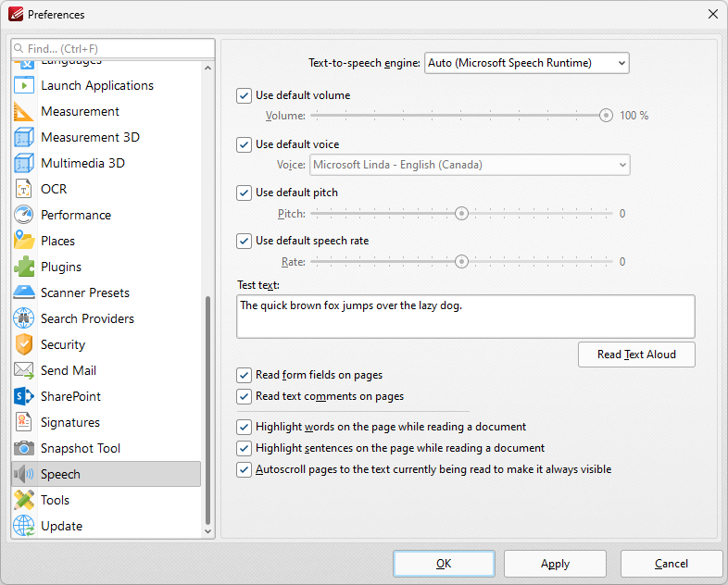Viewport: 728px width, 585px height.
Task: Select the Send Mail label
Action: [69, 370]
